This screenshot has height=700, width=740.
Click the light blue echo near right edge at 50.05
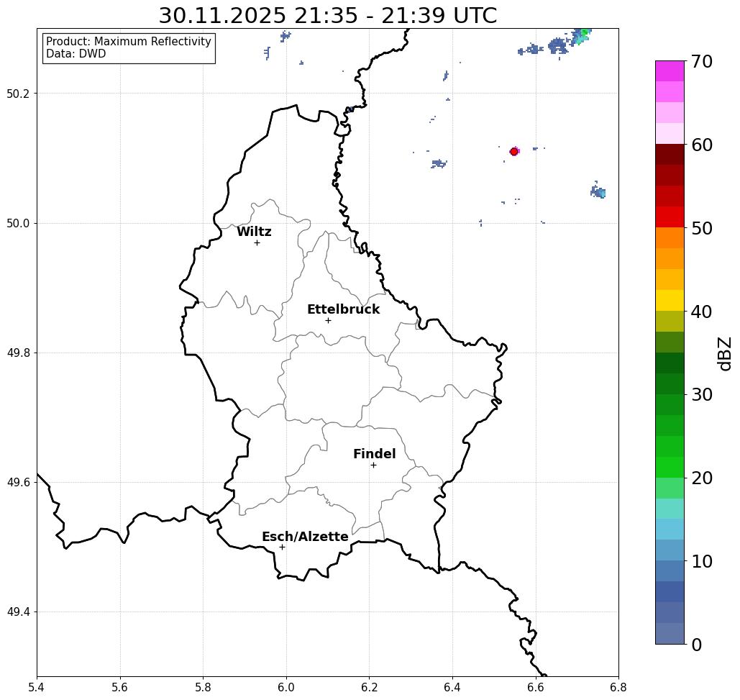click(598, 191)
